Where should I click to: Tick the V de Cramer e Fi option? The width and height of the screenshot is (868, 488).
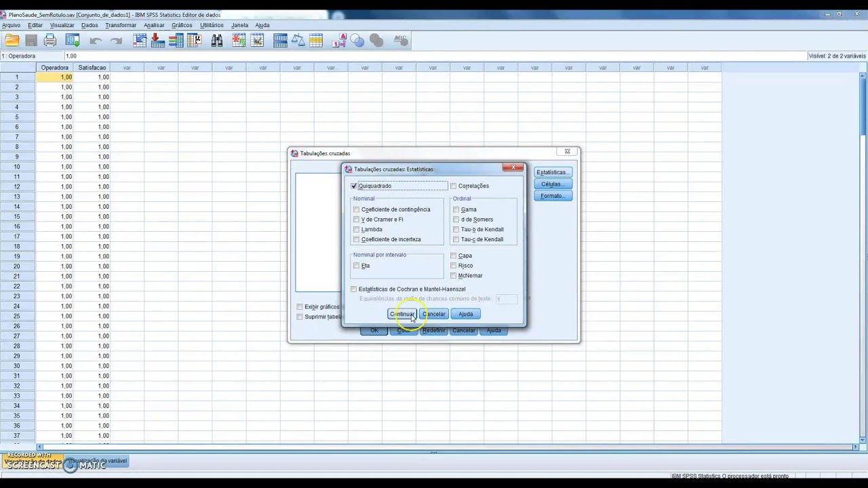(x=357, y=220)
